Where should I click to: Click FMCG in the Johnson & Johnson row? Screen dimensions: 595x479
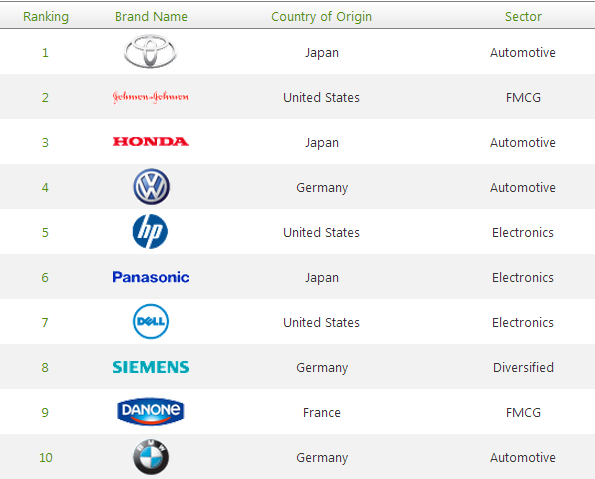click(523, 98)
